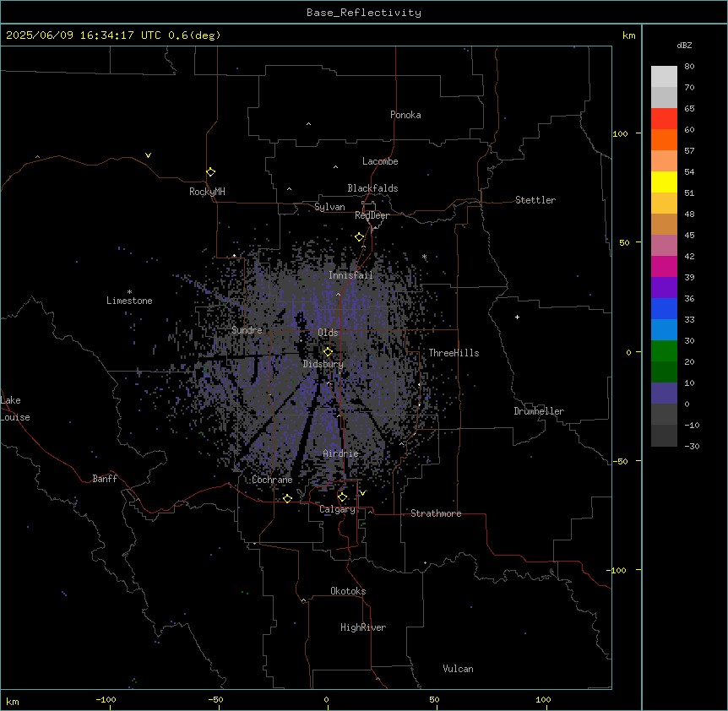Screen dimensions: 728x711
Task: Click the Innisfail city label
Action: pyautogui.click(x=350, y=275)
